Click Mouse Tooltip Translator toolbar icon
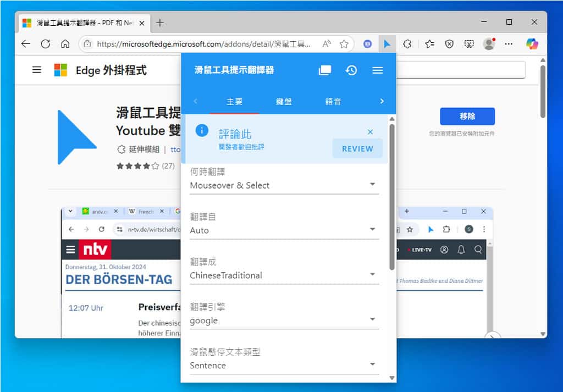 click(387, 44)
